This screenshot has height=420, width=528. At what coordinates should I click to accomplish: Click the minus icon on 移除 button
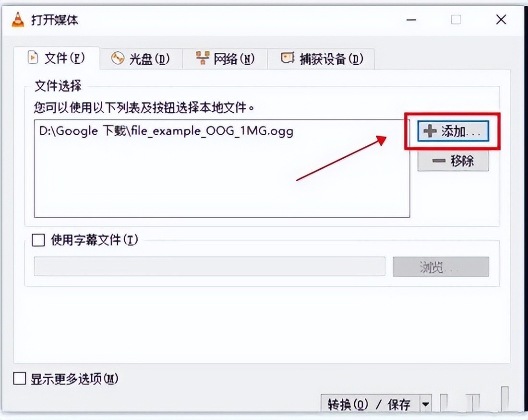pyautogui.click(x=439, y=161)
